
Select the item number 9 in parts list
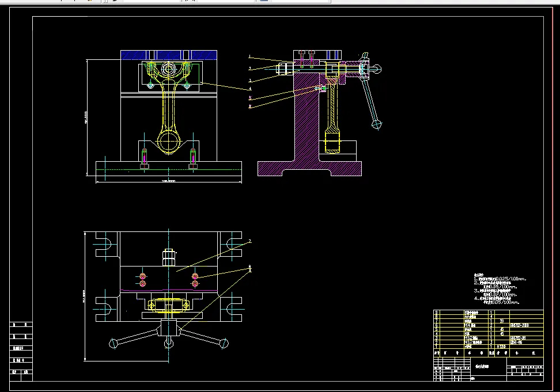point(436,313)
